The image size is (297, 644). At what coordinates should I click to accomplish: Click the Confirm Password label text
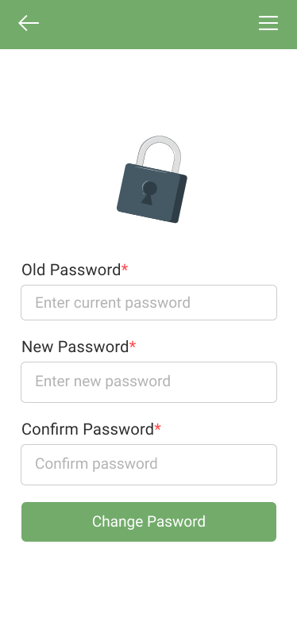[x=87, y=429]
